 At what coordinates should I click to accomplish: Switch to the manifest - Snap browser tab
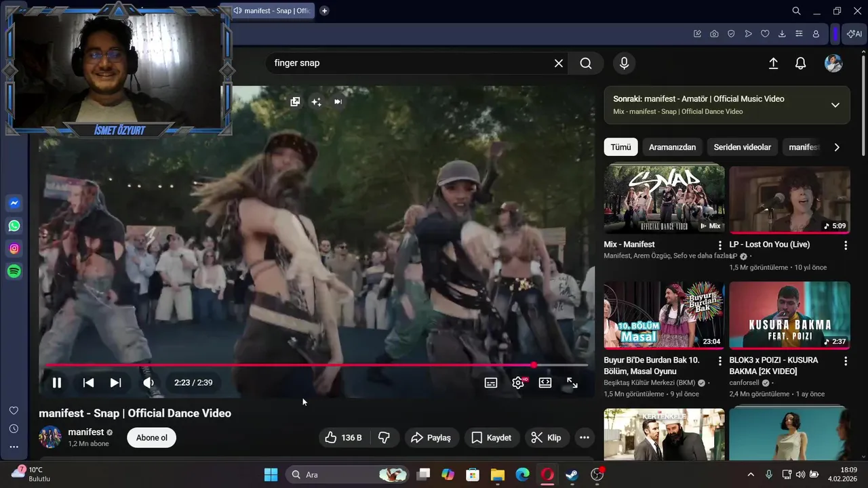click(271, 11)
